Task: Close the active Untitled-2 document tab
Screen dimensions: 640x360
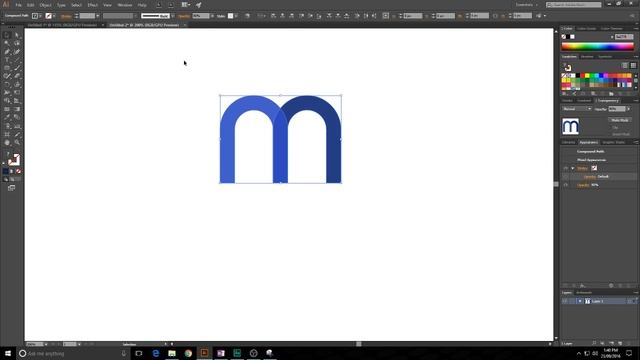Action: (x=184, y=25)
